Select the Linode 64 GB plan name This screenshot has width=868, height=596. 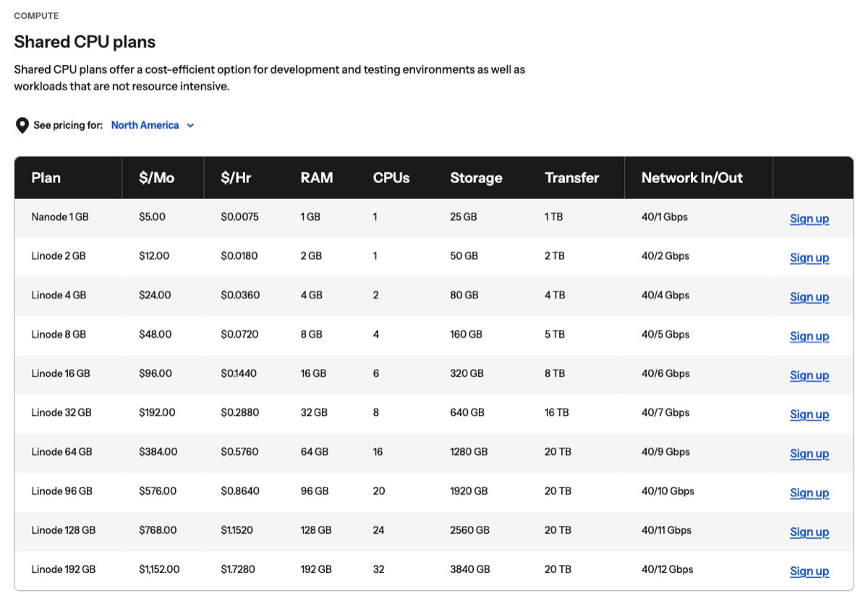61,451
